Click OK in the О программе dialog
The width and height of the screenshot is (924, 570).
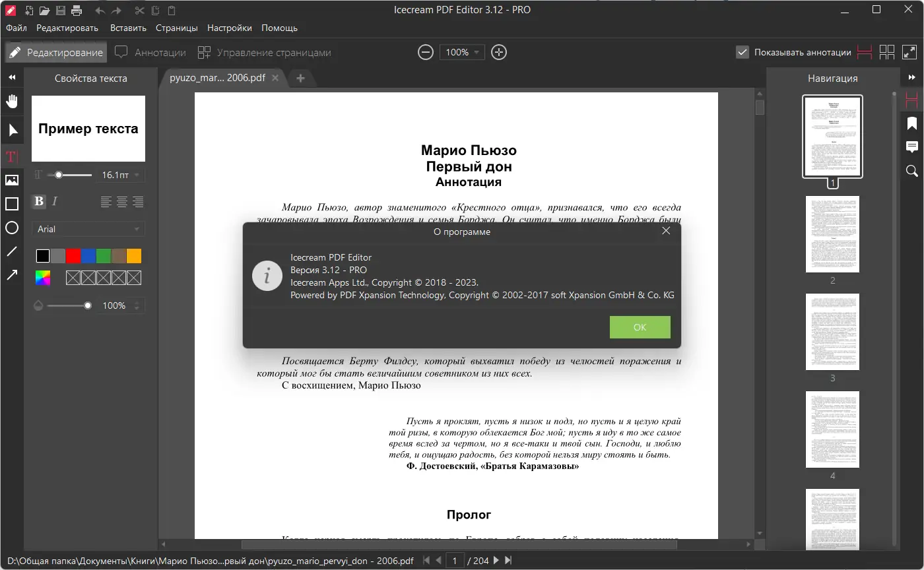(640, 327)
